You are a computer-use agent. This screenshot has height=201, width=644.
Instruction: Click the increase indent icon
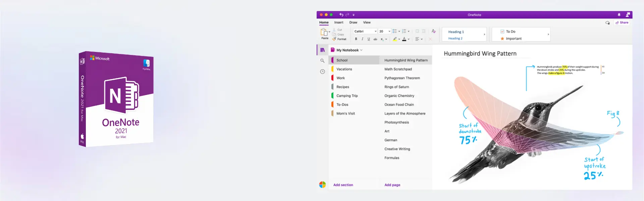(424, 31)
